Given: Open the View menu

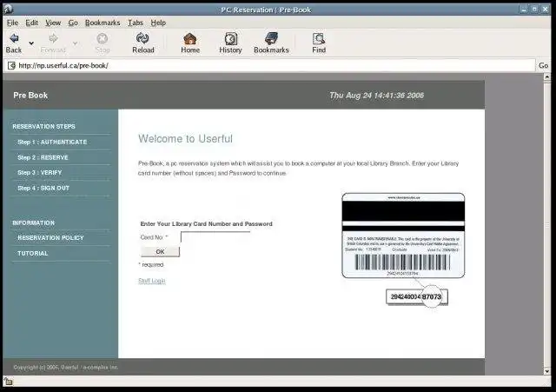Looking at the screenshot, I should pyautogui.click(x=53, y=23).
